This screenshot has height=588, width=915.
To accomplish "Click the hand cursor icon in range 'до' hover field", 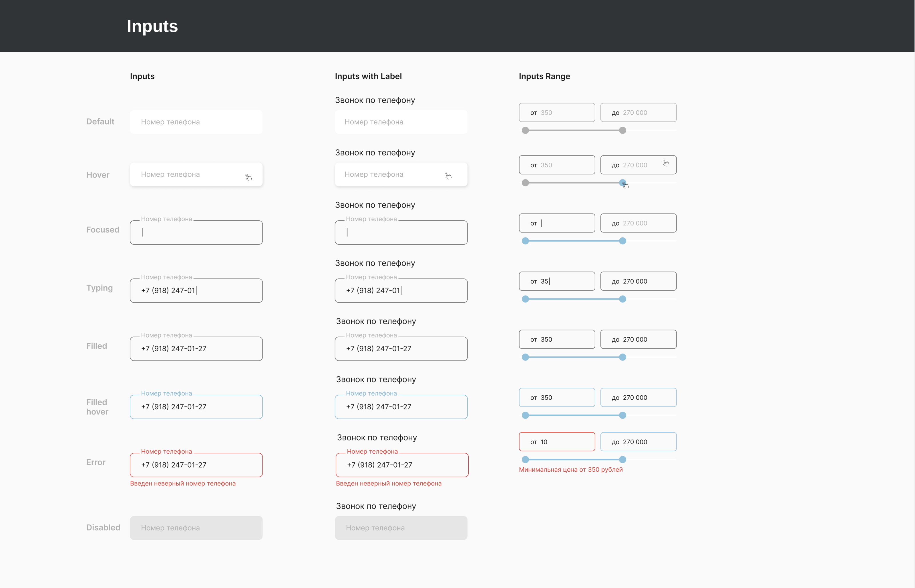I will (666, 163).
